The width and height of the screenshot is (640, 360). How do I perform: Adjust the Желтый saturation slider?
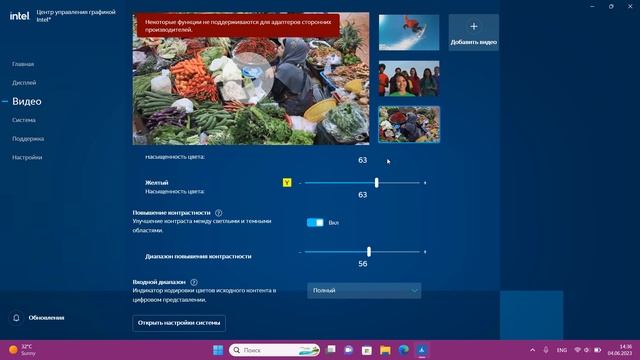tap(376, 183)
